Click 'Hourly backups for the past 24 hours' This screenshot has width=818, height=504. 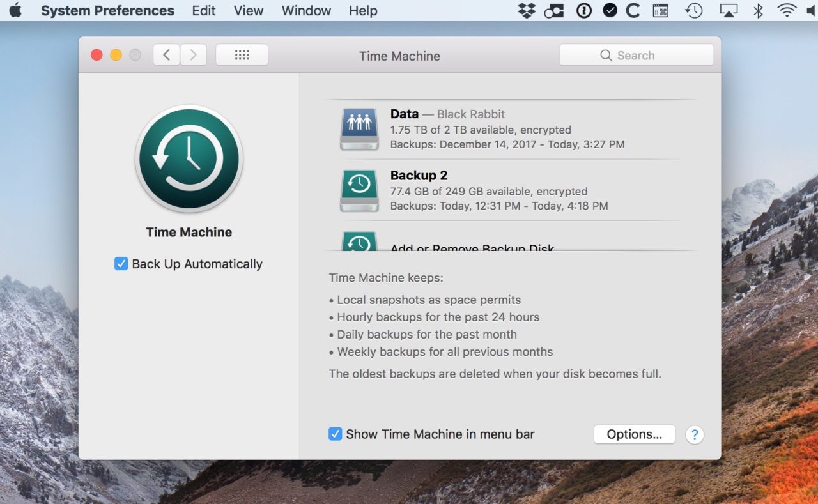tap(438, 317)
